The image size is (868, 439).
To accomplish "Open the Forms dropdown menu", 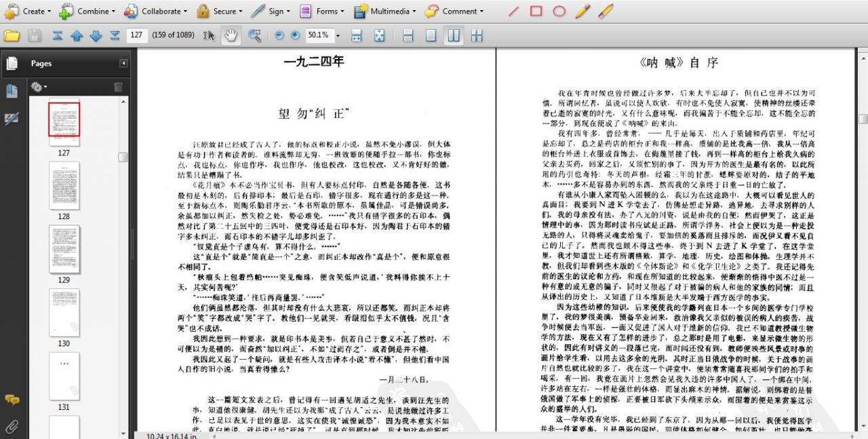I will (x=323, y=11).
